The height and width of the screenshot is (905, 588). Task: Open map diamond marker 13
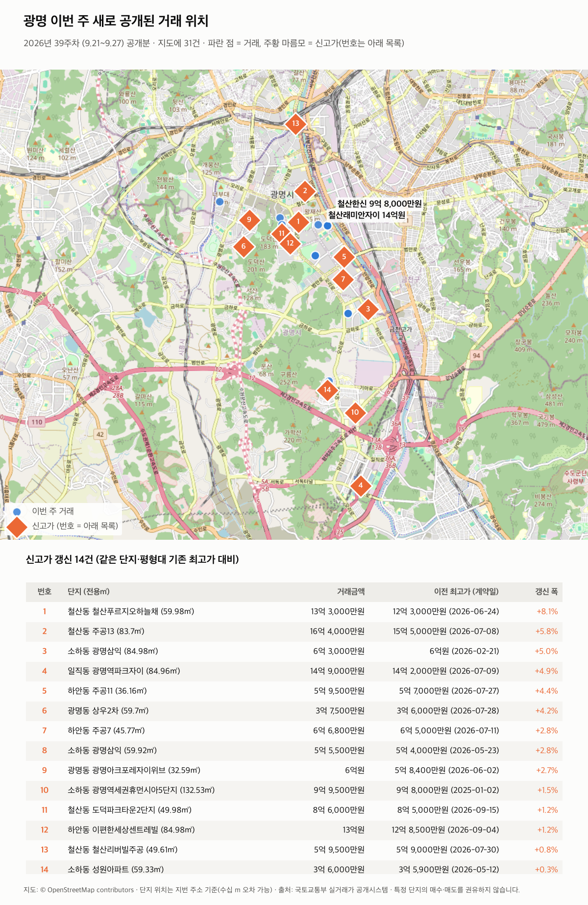[295, 123]
